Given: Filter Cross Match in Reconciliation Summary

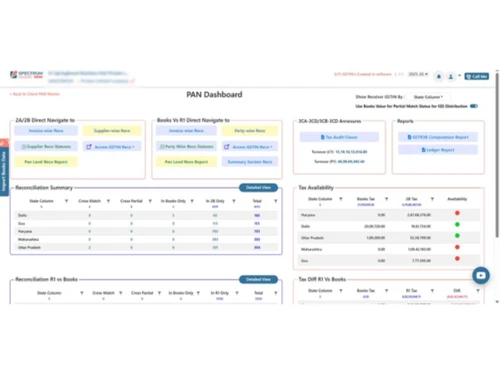Looking at the screenshot, I should (108, 201).
